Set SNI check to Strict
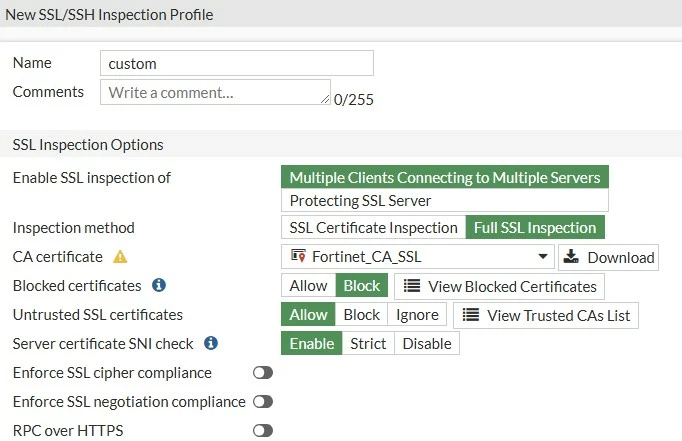The width and height of the screenshot is (682, 441). click(x=368, y=343)
